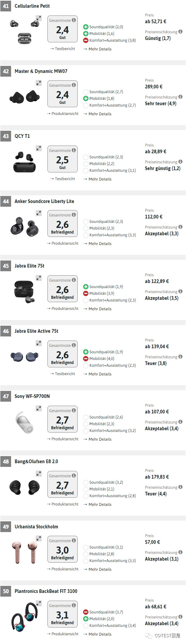Expand Mehr Details for Bang&Olufsen E8 2.0
186x644 pixels.
click(98, 505)
